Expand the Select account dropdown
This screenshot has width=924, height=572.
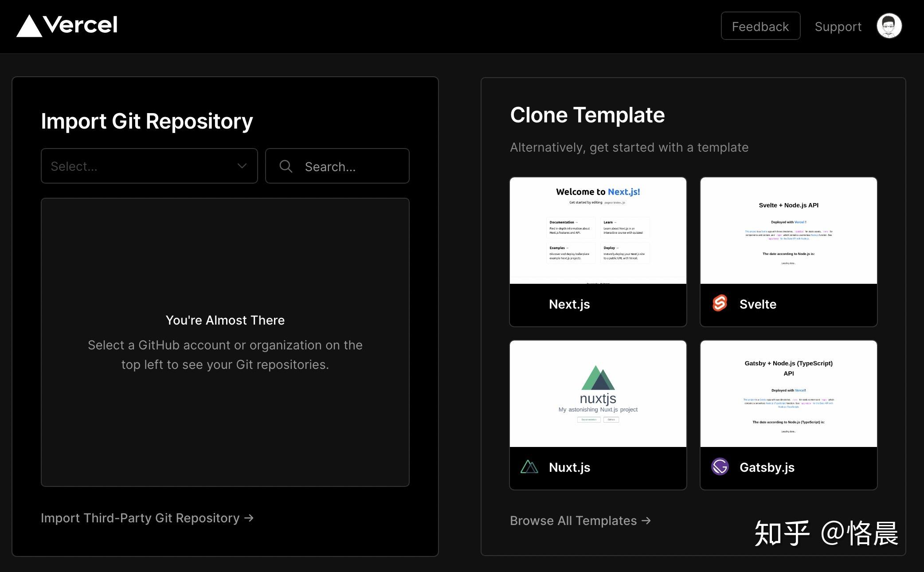point(142,166)
